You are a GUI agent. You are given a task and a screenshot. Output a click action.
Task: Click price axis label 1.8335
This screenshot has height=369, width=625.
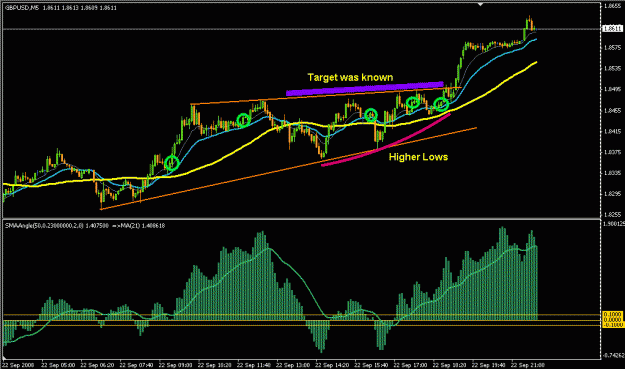coord(612,173)
